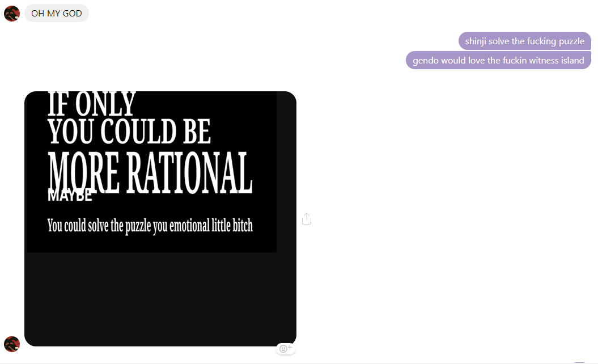Click the word "MAYBE" in the image
This screenshot has height=364, width=598.
(70, 197)
